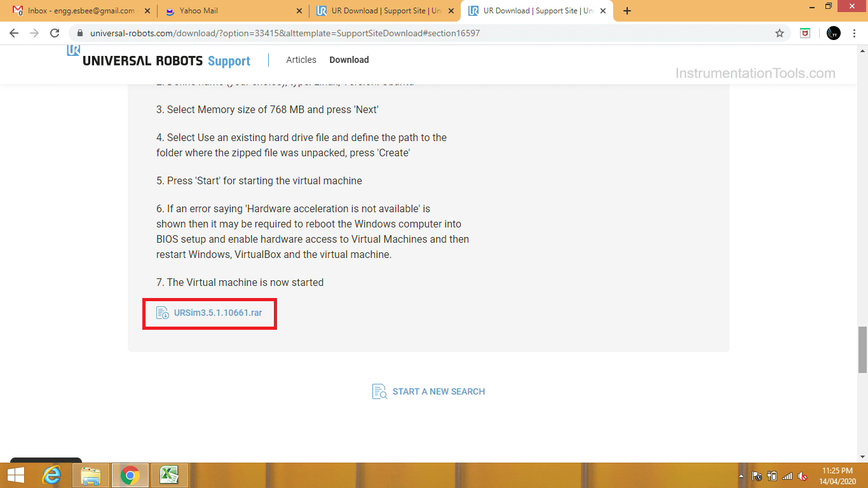Open the Chrome profile avatar
This screenshot has width=868, height=488.
[x=834, y=33]
